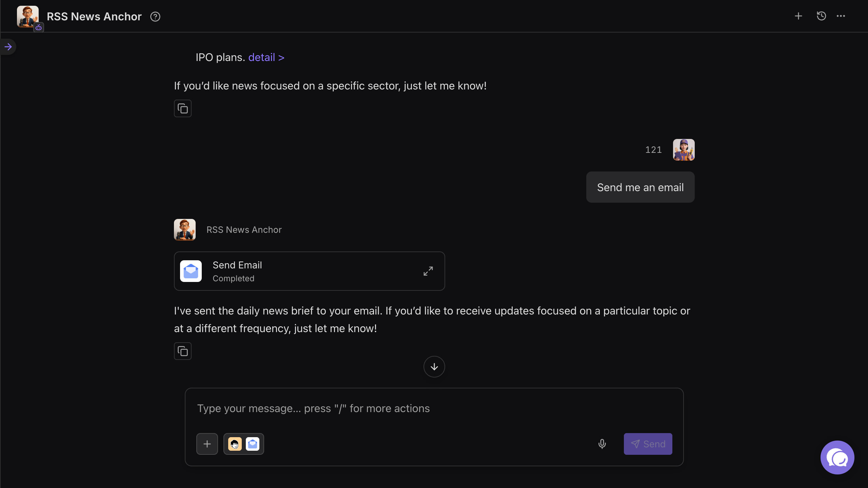Image resolution: width=868 pixels, height=488 pixels.
Task: Expand the sidebar with arrow button
Action: (8, 47)
